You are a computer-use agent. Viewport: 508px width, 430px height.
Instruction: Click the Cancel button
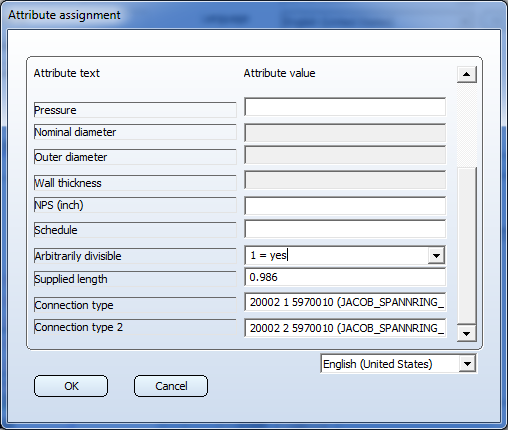[171, 386]
